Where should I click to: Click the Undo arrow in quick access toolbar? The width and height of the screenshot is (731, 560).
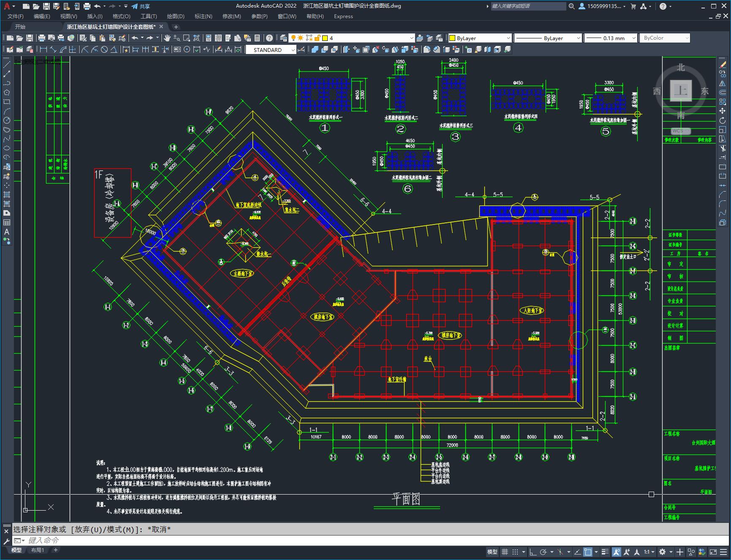[97, 6]
